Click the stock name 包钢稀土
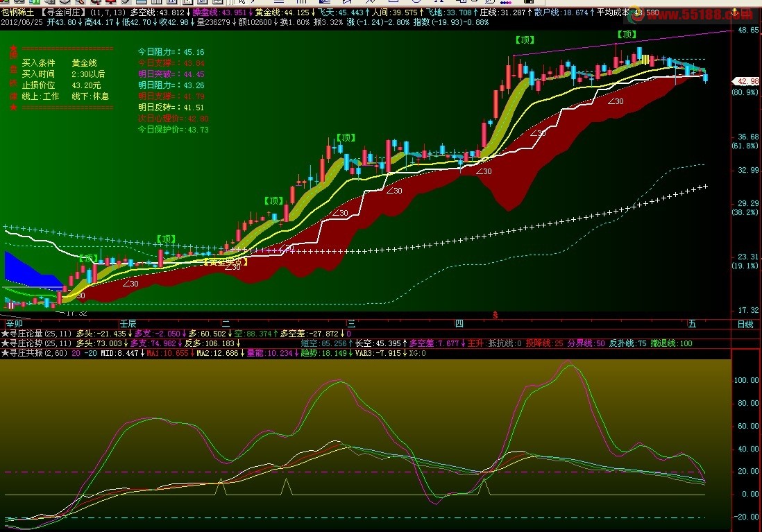Viewport: 762px width, 532px height. 18,12
